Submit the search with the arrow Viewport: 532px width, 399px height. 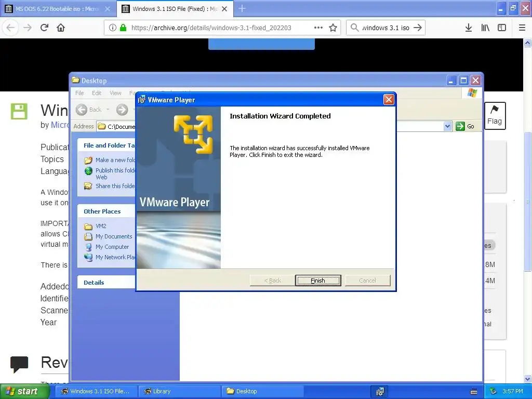coord(418,28)
